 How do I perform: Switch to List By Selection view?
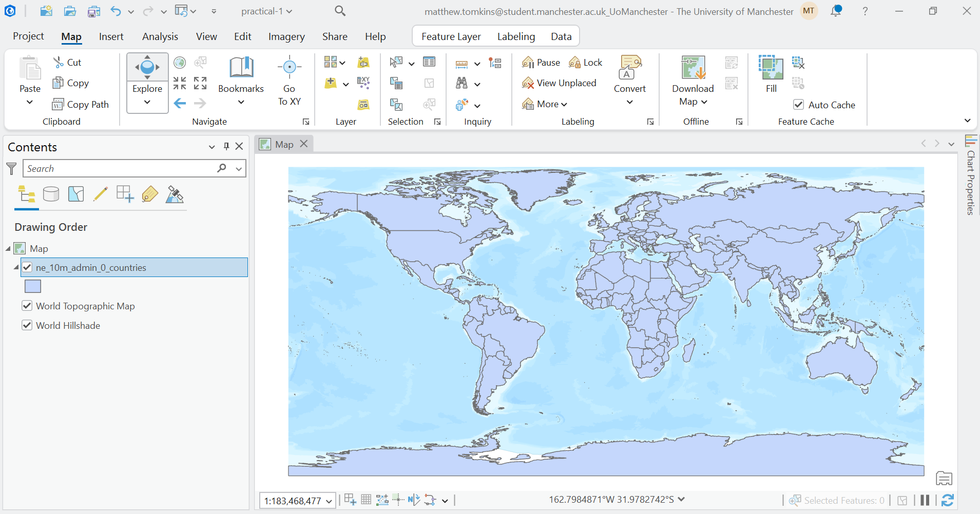(76, 194)
